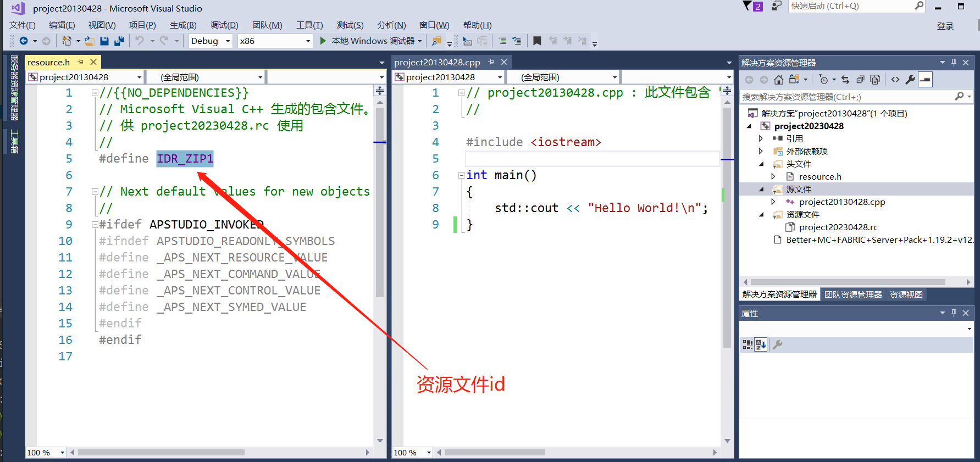Click the 搜索解决方案资源管理器 search field

pos(846,97)
